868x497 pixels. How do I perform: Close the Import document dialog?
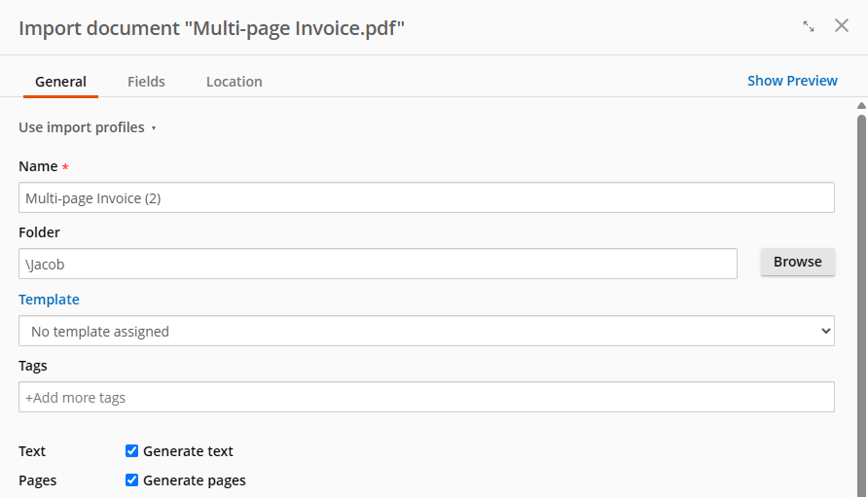coord(842,25)
